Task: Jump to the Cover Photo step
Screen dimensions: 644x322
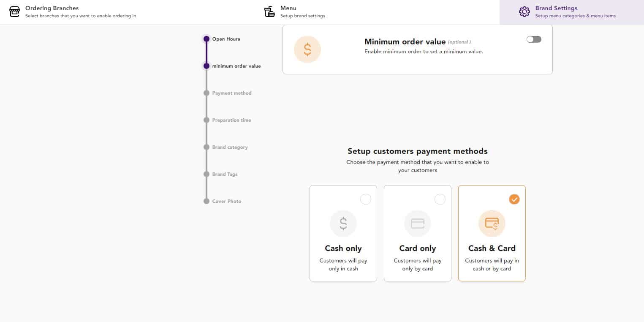Action: (x=226, y=201)
